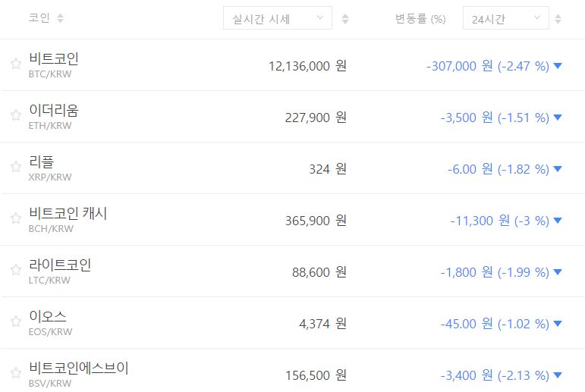The image size is (585, 392).
Task: Favorite the 비트코인 star icon
Action: [x=15, y=64]
